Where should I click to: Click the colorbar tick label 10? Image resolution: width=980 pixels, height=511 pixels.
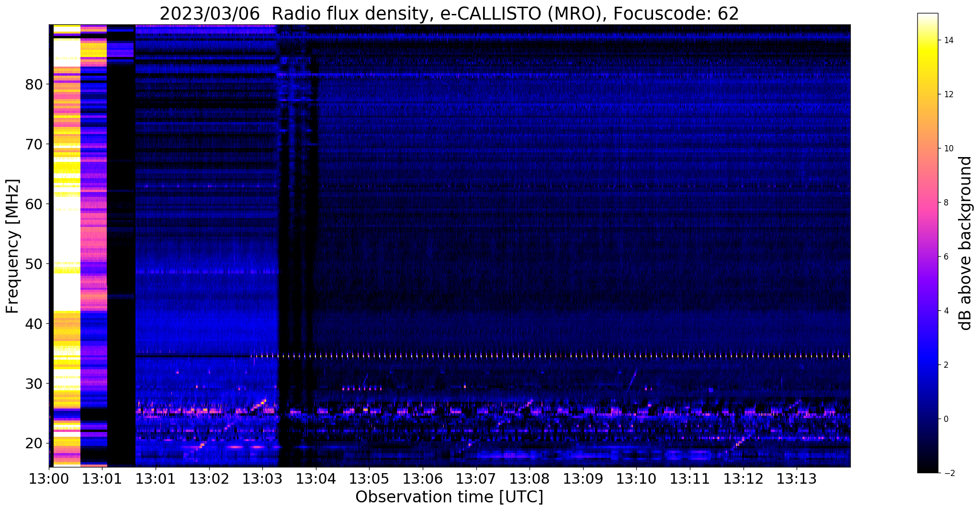[x=947, y=148]
